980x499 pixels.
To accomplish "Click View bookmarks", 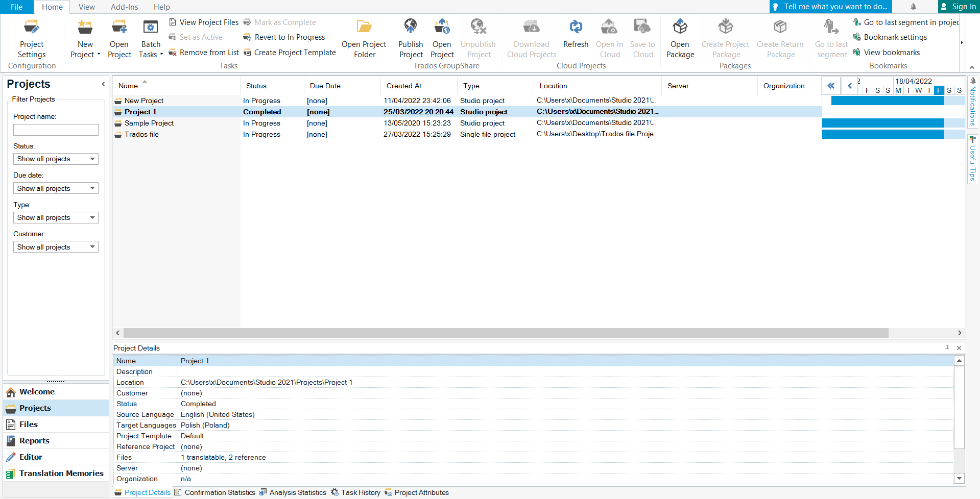I will [x=887, y=53].
